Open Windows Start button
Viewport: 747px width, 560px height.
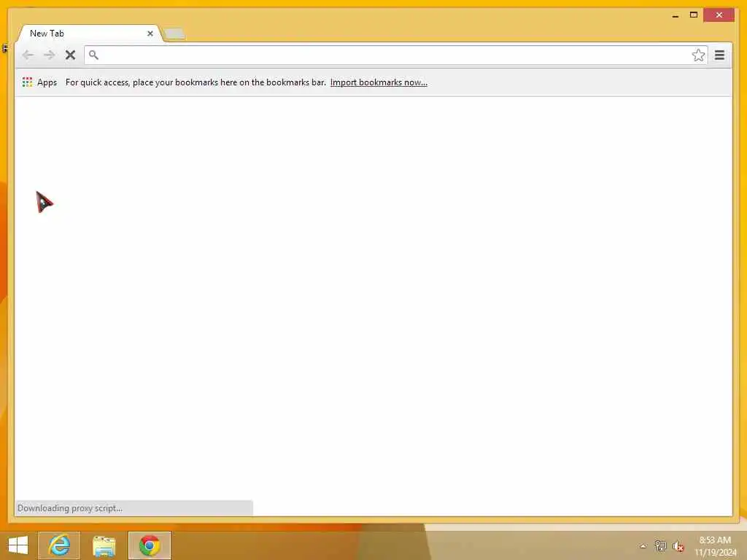(x=18, y=545)
